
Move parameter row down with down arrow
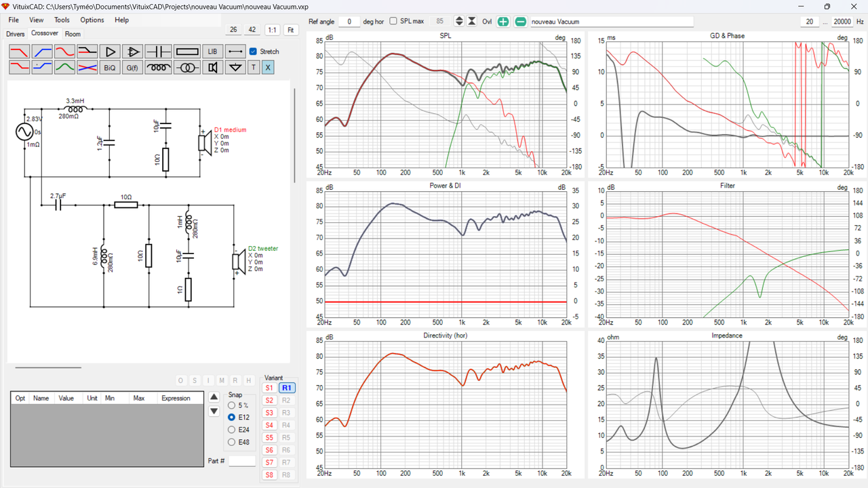click(214, 411)
